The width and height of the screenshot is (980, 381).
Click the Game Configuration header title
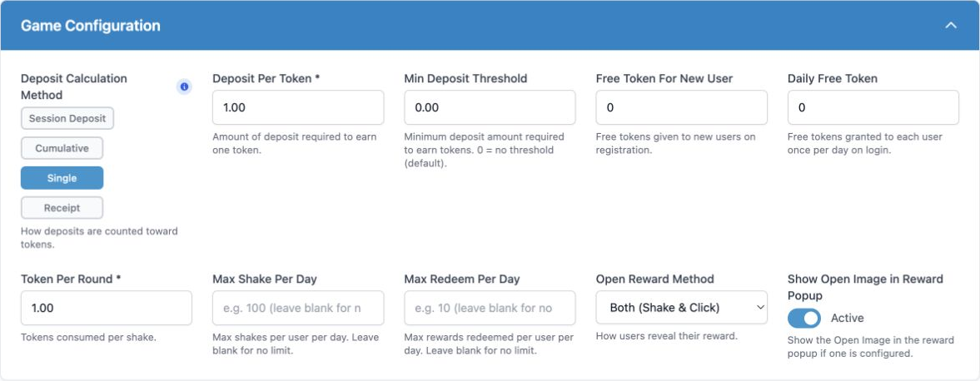point(91,26)
